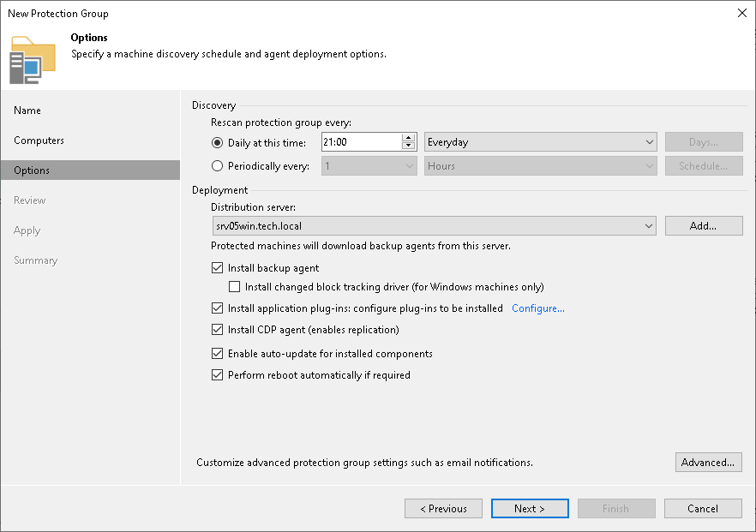The image size is (756, 532).
Task: Open Advanced protection group settings
Action: 708,462
